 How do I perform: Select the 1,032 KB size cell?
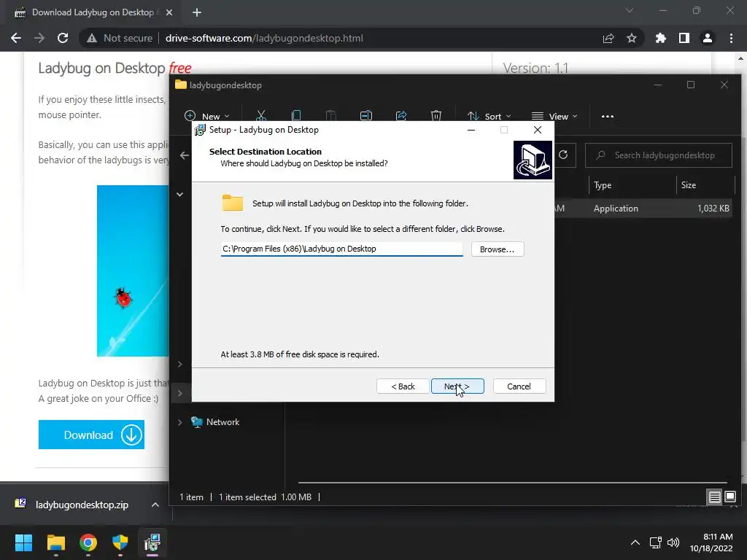pos(713,209)
